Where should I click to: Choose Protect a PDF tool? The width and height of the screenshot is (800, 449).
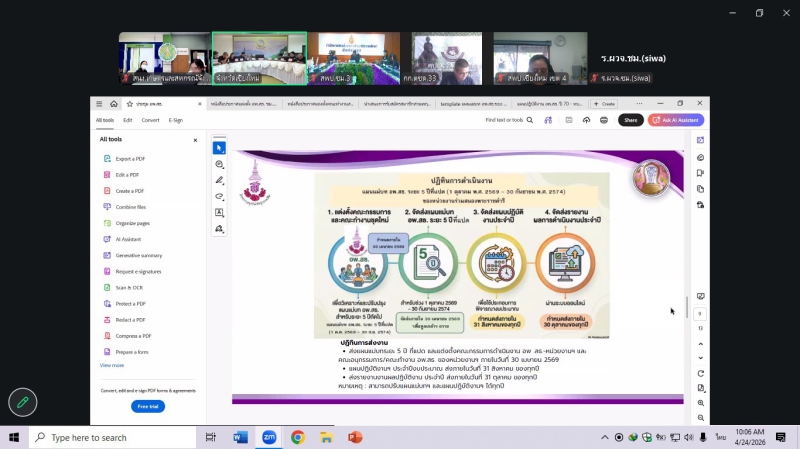[130, 303]
